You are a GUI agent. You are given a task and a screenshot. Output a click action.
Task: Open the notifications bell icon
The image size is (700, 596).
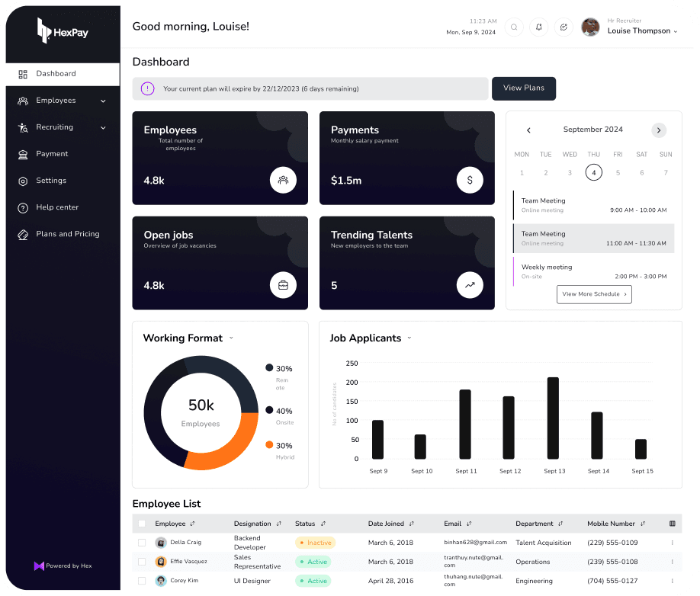539,27
